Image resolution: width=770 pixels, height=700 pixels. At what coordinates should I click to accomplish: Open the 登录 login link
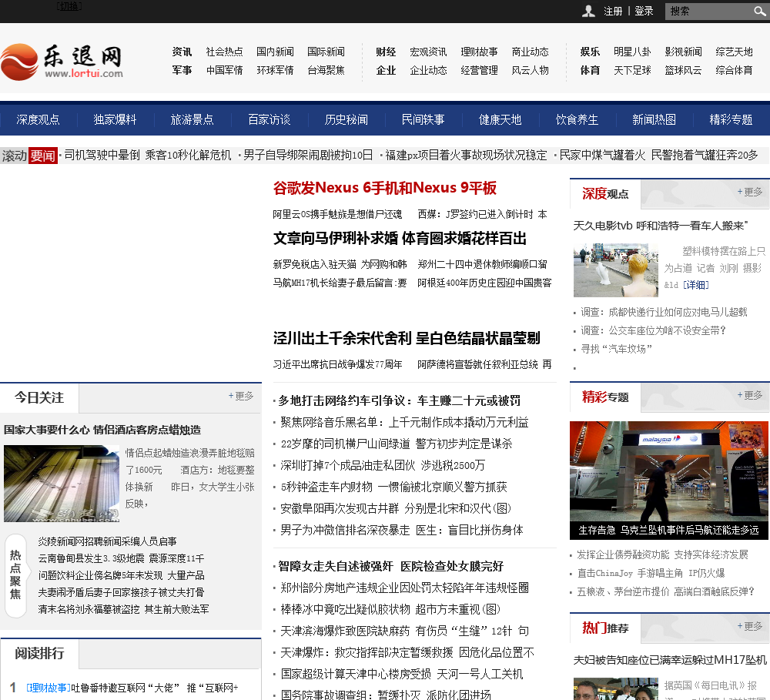[644, 12]
